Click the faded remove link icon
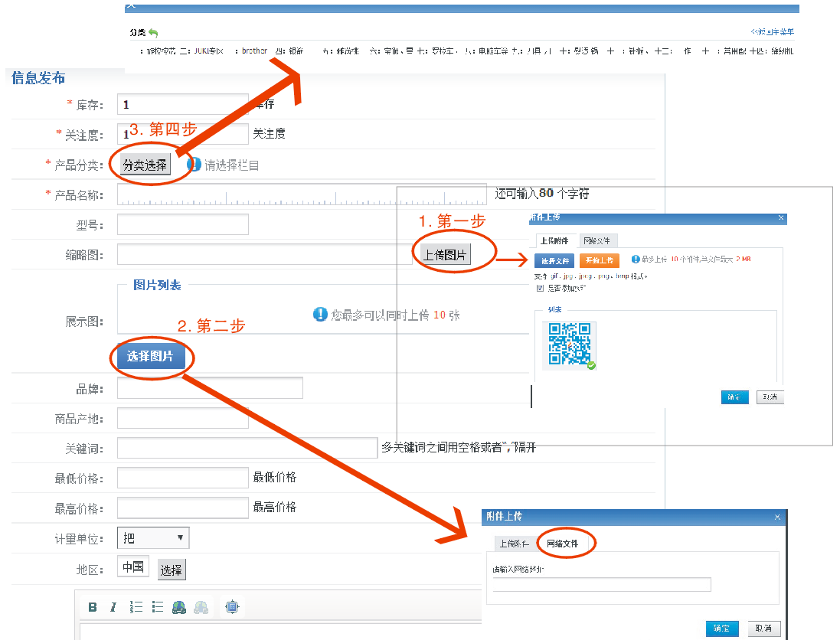 tap(201, 607)
